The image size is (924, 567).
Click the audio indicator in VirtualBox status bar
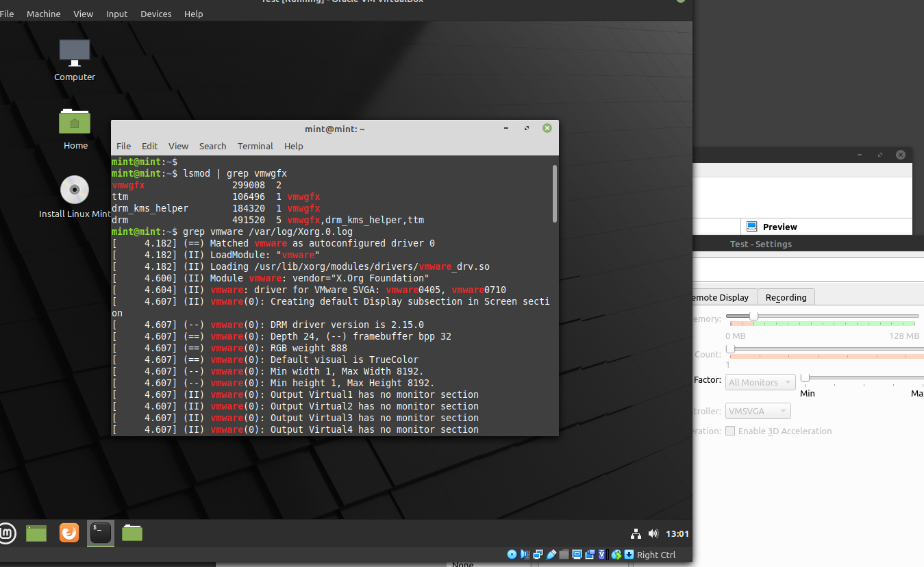pyautogui.click(x=525, y=555)
